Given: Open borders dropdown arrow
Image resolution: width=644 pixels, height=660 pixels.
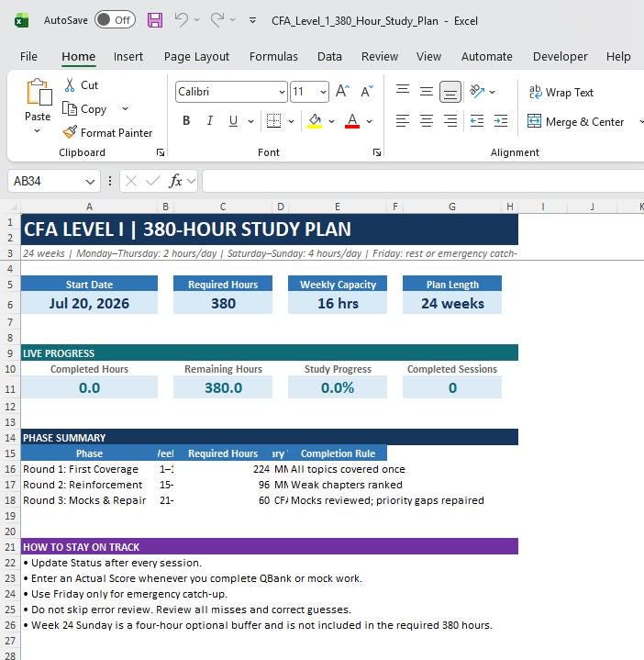Looking at the screenshot, I should pos(291,122).
